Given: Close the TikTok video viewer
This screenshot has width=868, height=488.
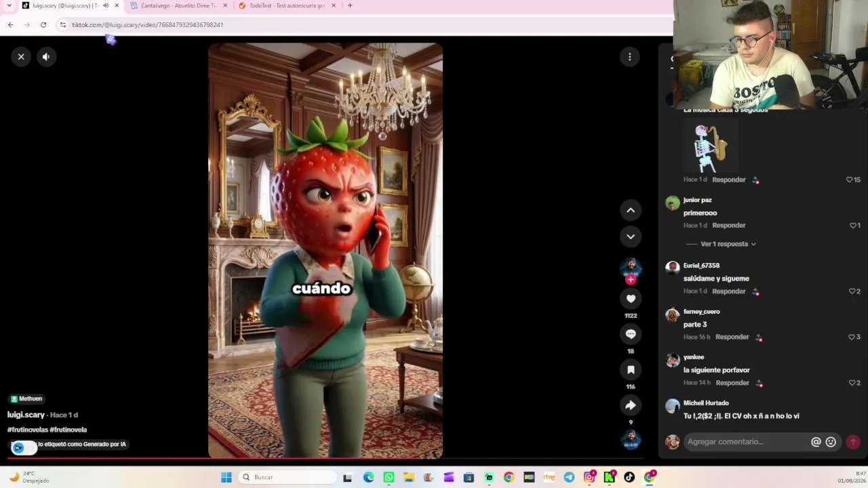Looking at the screenshot, I should pos(21,57).
